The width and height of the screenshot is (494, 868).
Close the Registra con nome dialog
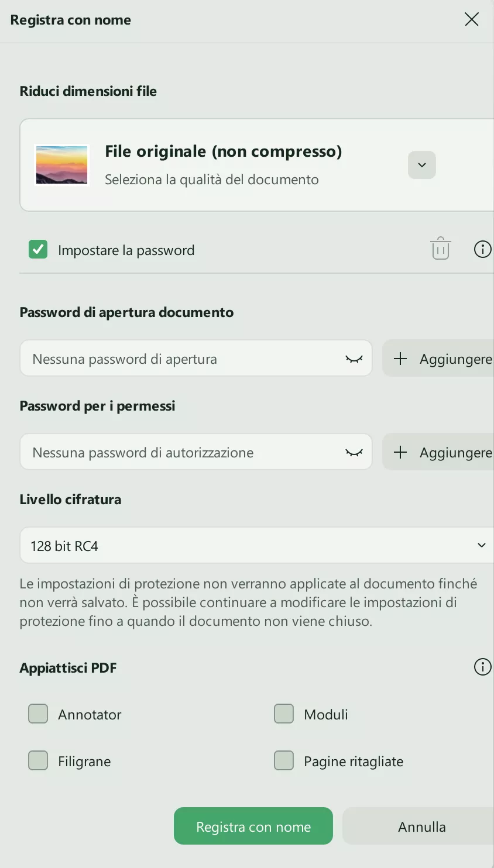tap(472, 19)
